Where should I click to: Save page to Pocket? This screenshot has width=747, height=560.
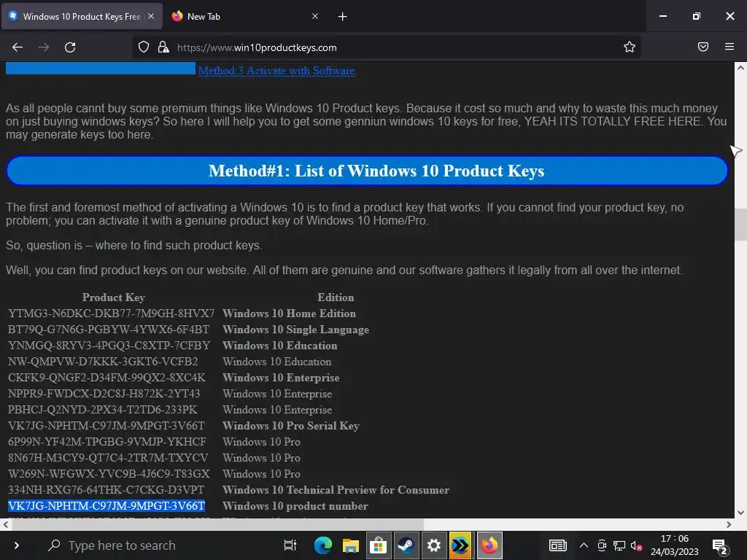click(703, 47)
